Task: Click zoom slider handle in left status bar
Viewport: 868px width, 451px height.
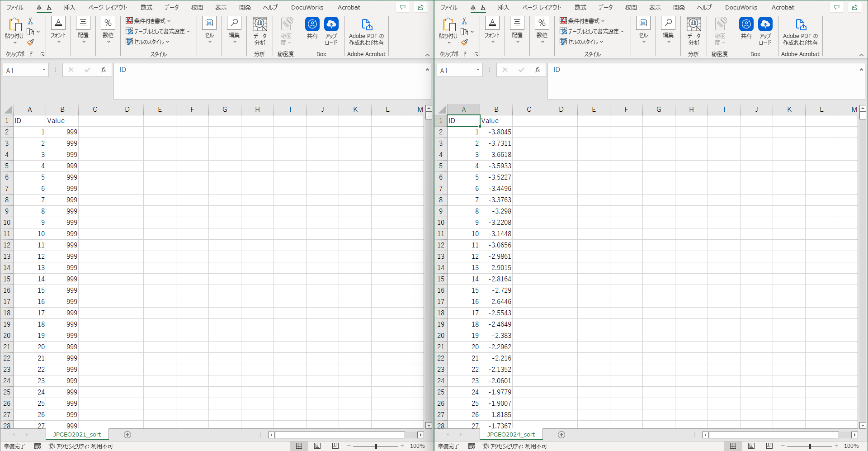Action: [x=376, y=446]
